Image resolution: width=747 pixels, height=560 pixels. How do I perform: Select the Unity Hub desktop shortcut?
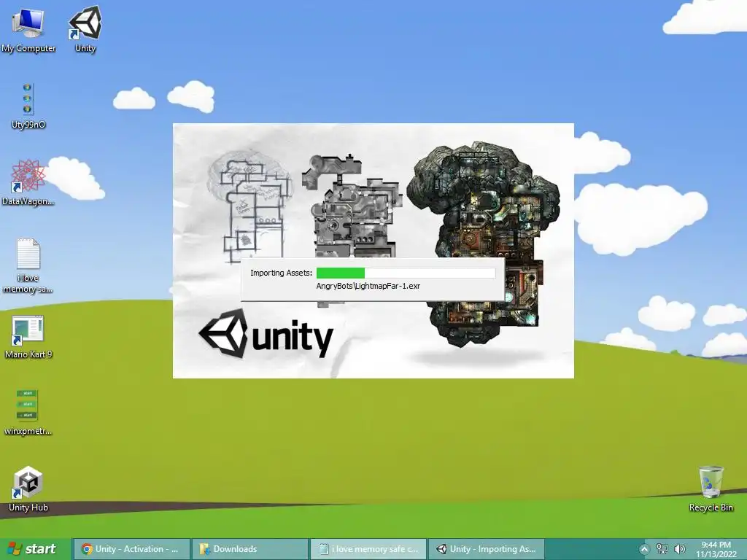(28, 489)
